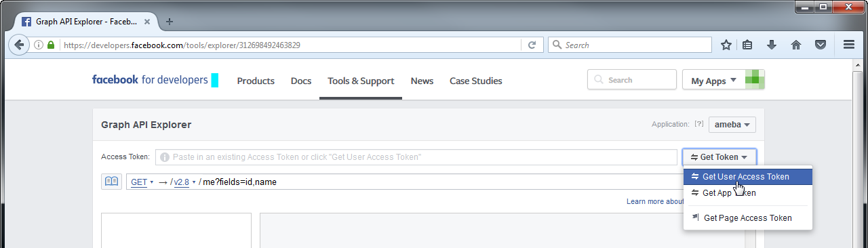868x248 pixels.
Task: Open the Docs menu
Action: [x=301, y=81]
